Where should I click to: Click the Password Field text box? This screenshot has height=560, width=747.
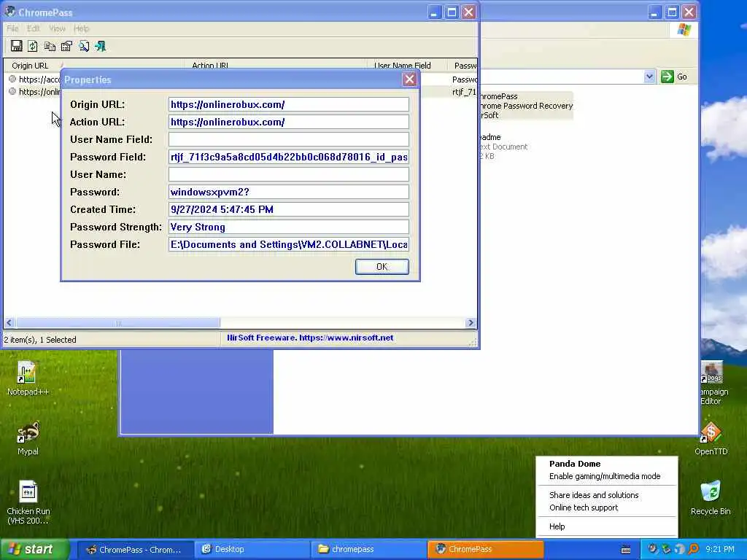[x=289, y=157]
